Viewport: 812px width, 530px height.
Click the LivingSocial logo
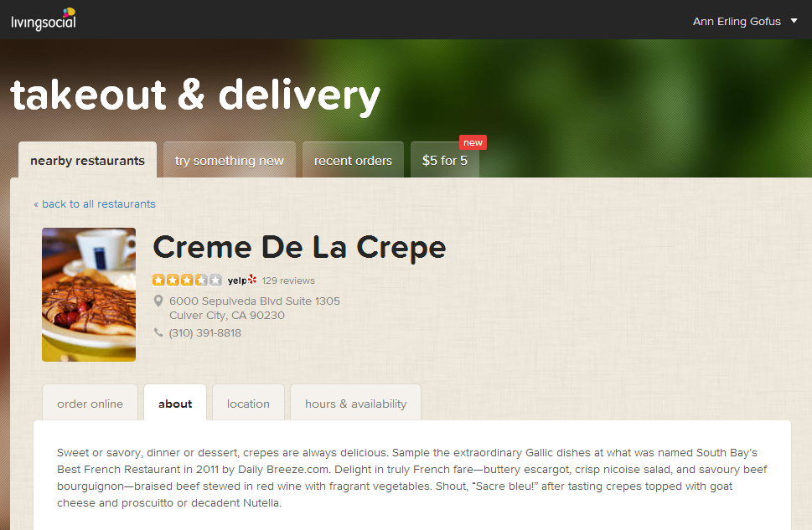click(44, 19)
